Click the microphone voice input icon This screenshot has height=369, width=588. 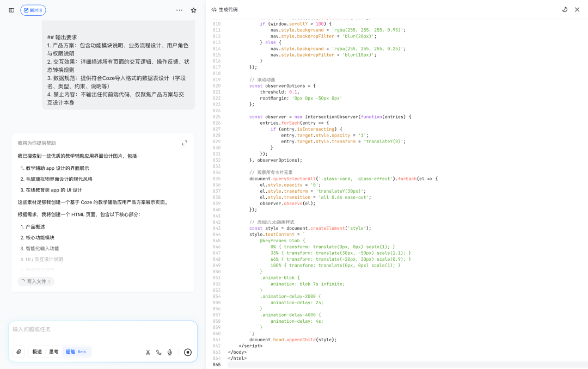(169, 352)
